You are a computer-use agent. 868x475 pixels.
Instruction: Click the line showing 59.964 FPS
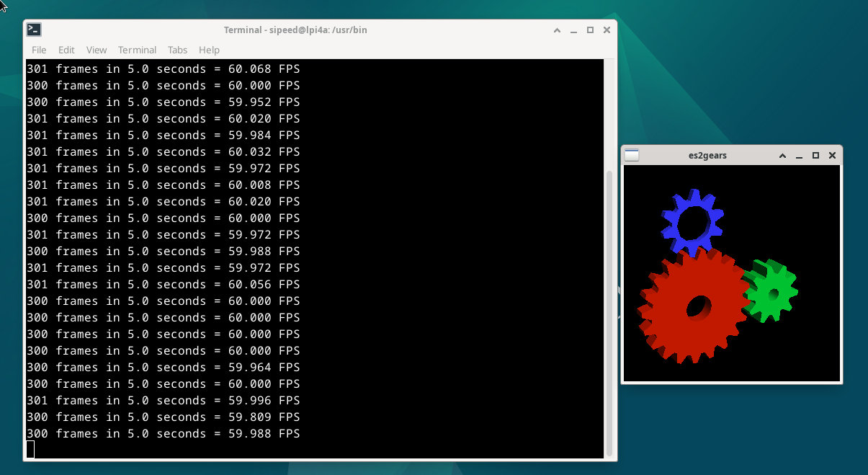(164, 368)
